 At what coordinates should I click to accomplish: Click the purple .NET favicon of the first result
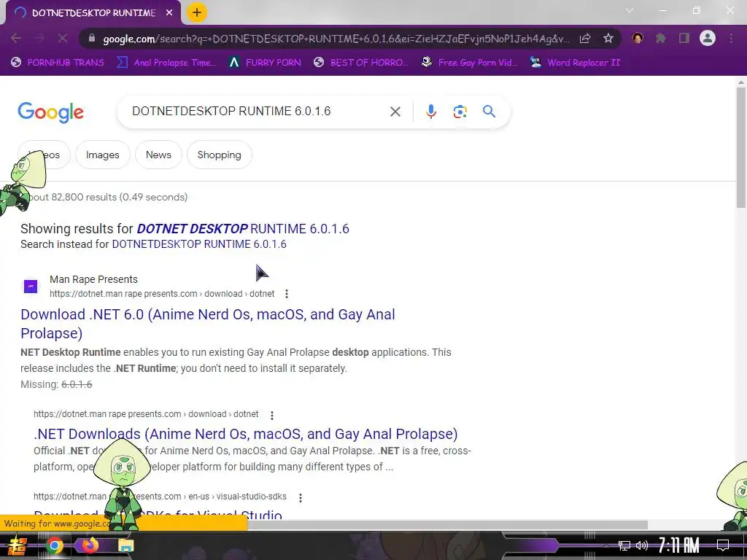coord(31,286)
